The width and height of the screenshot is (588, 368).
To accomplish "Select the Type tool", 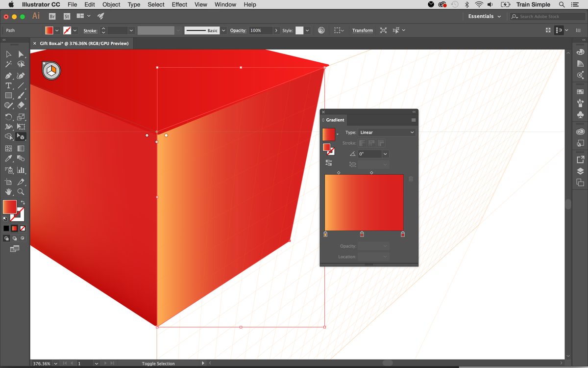I will coord(9,85).
